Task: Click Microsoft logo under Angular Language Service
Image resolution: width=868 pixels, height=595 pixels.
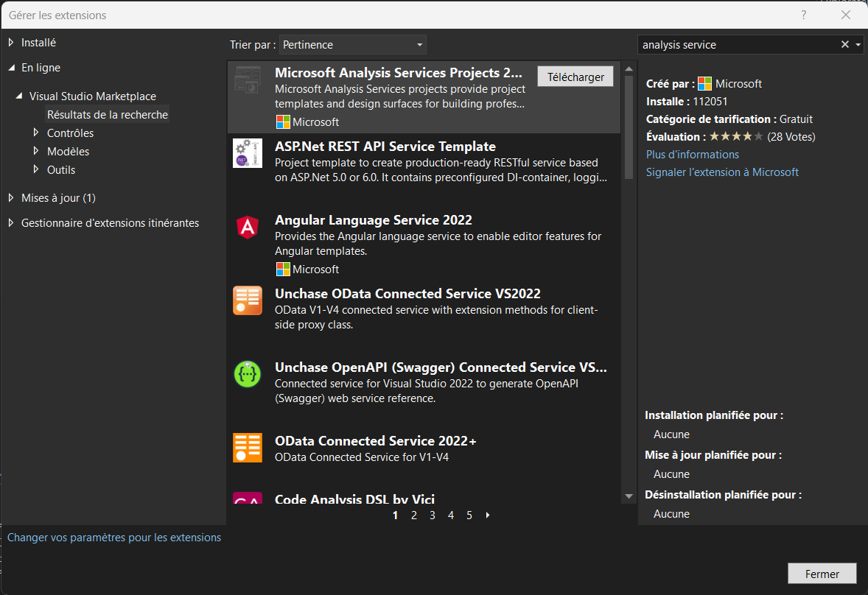Action: (283, 270)
